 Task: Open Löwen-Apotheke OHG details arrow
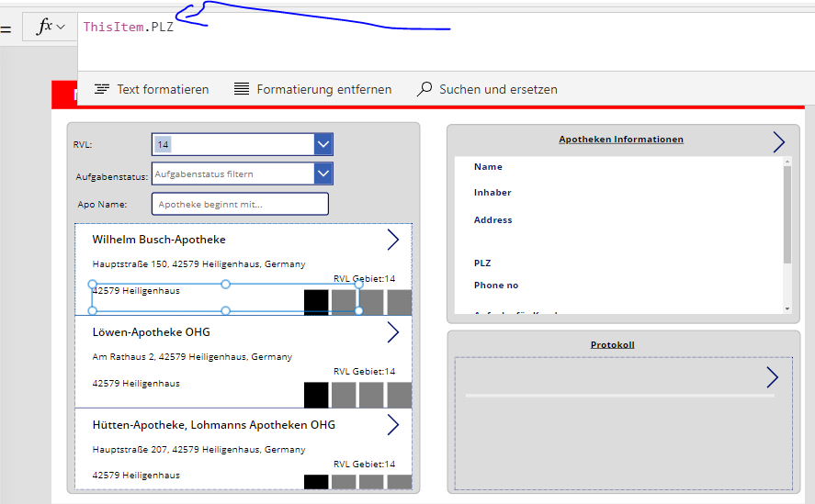tap(393, 332)
